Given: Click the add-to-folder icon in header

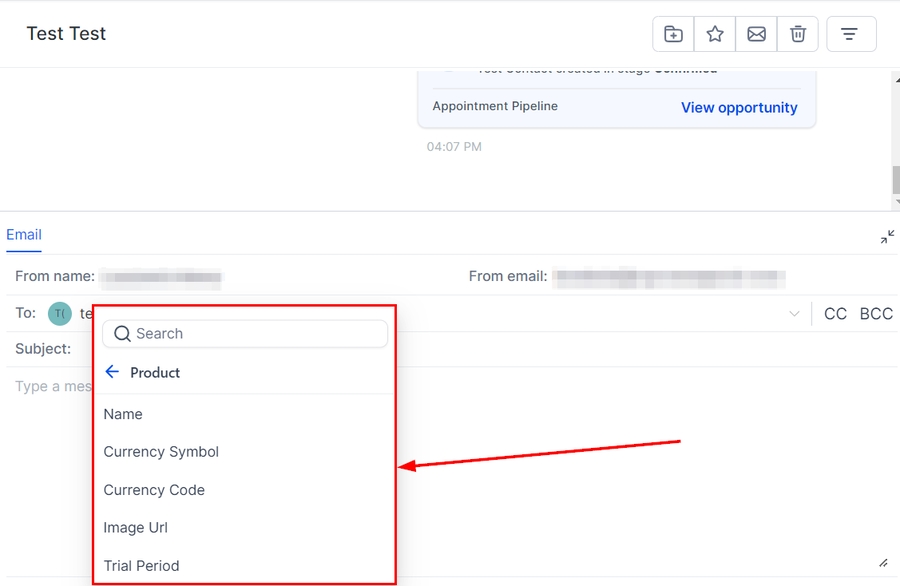Looking at the screenshot, I should pos(673,34).
